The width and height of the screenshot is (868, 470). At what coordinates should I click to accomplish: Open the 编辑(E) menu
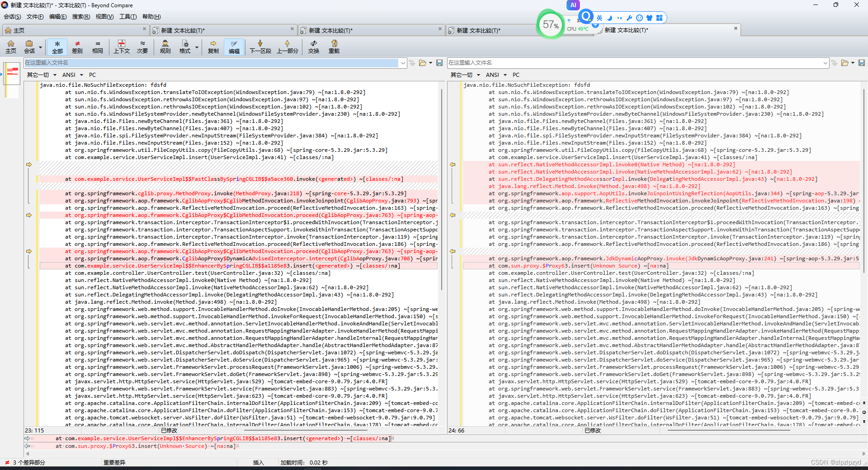58,17
